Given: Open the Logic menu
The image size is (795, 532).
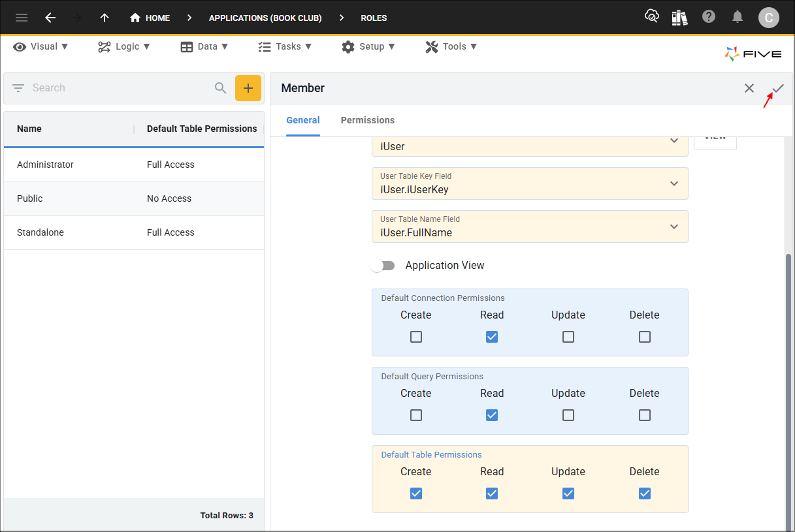Looking at the screenshot, I should [124, 46].
